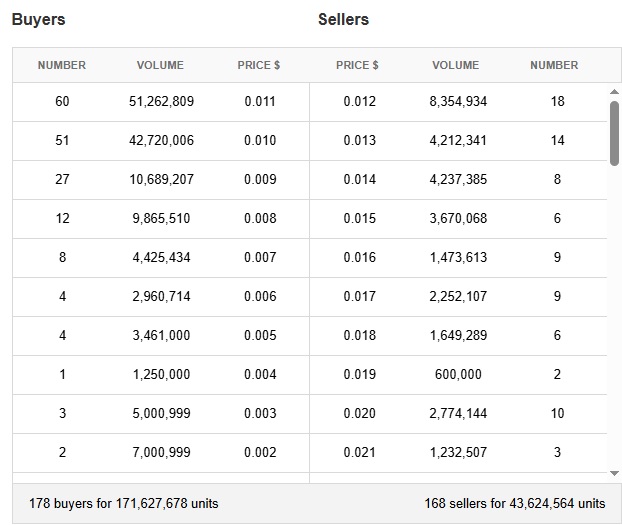Click seller count 14

(557, 140)
